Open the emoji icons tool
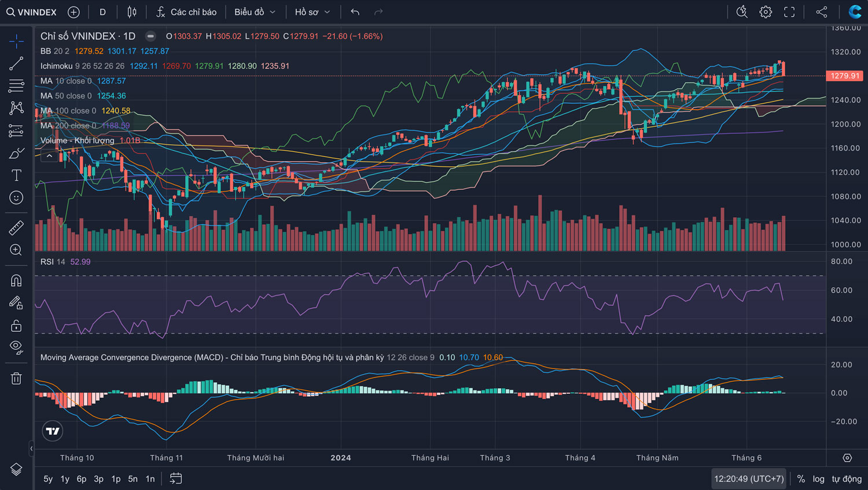The width and height of the screenshot is (868, 490). [x=16, y=198]
